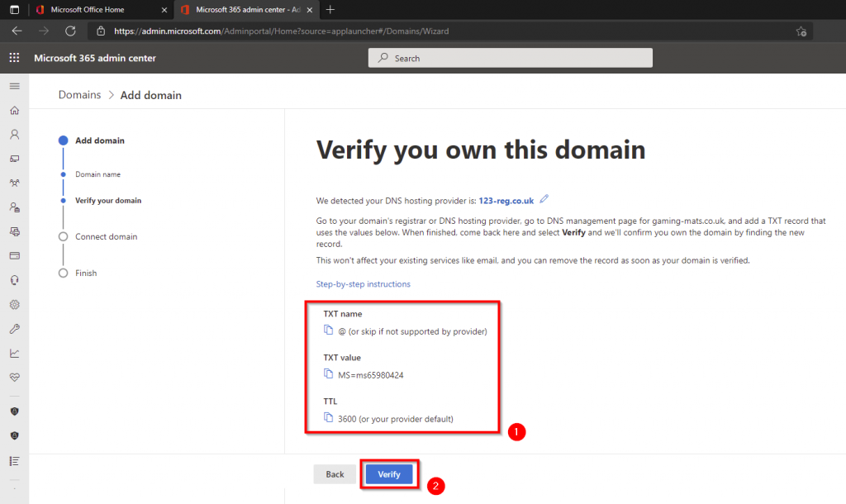Image resolution: width=846 pixels, height=504 pixels.
Task: Click Microsoft 365 admin center title
Action: 95,58
